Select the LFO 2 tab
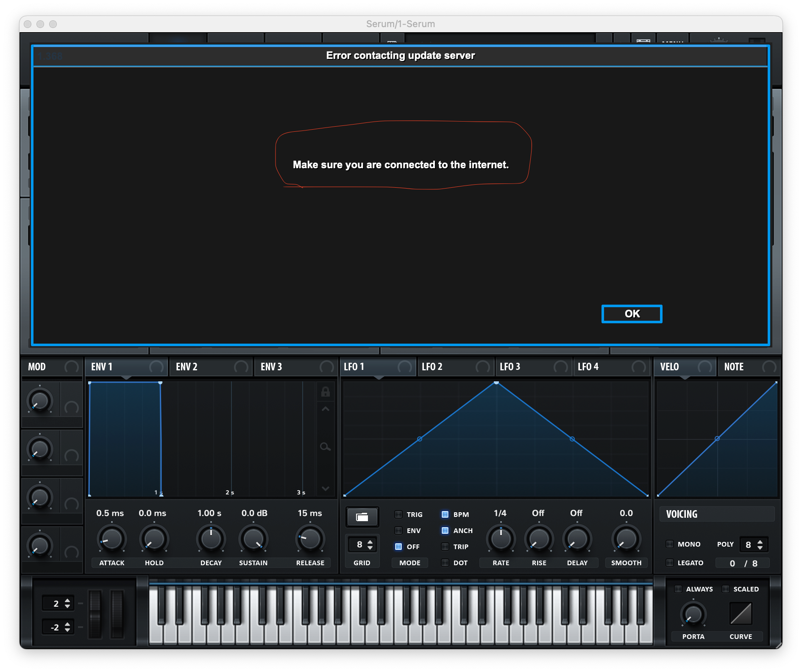The height and width of the screenshot is (672, 802). [456, 367]
